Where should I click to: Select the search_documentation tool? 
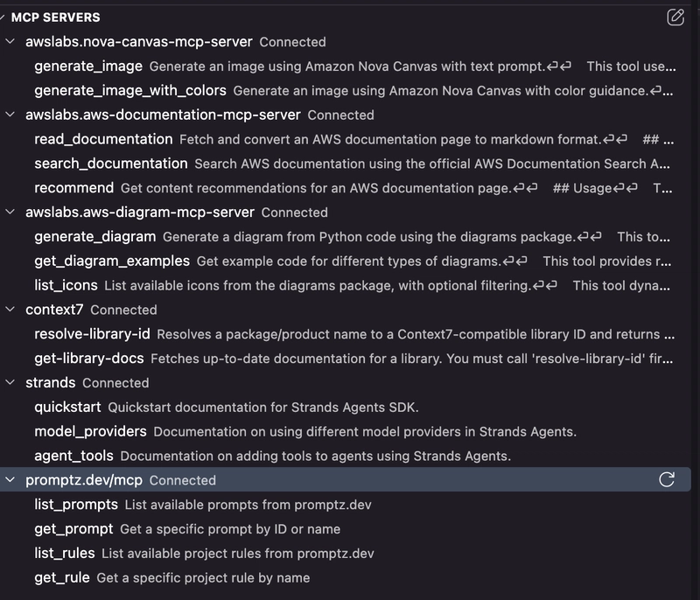tap(111, 164)
